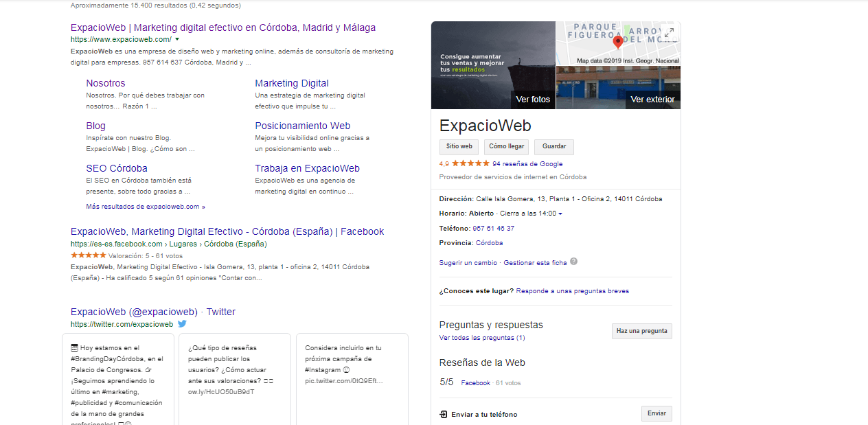
Task: Click the Sitio web button
Action: [459, 147]
